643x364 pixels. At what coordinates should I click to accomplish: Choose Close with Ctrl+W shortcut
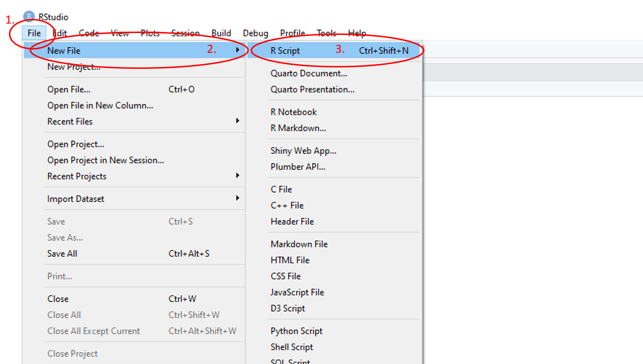135,298
